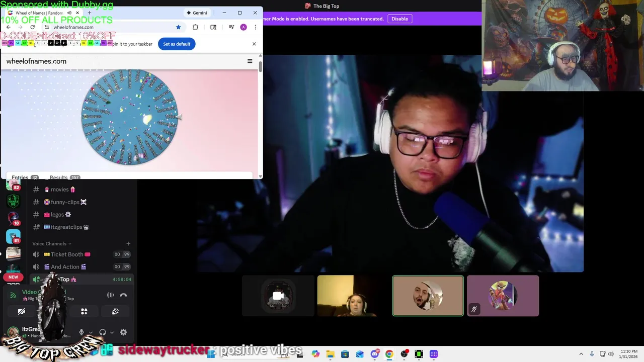Open Discord soundboard button

tap(115, 312)
